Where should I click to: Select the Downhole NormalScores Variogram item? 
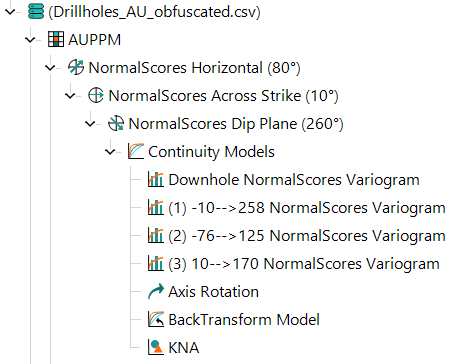[294, 180]
